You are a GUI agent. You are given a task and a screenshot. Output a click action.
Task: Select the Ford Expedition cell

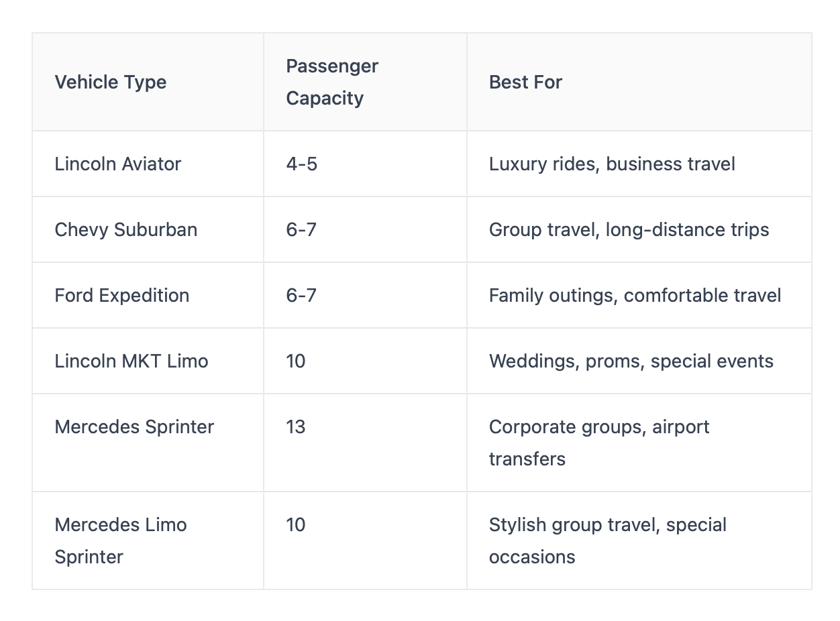tap(148, 295)
